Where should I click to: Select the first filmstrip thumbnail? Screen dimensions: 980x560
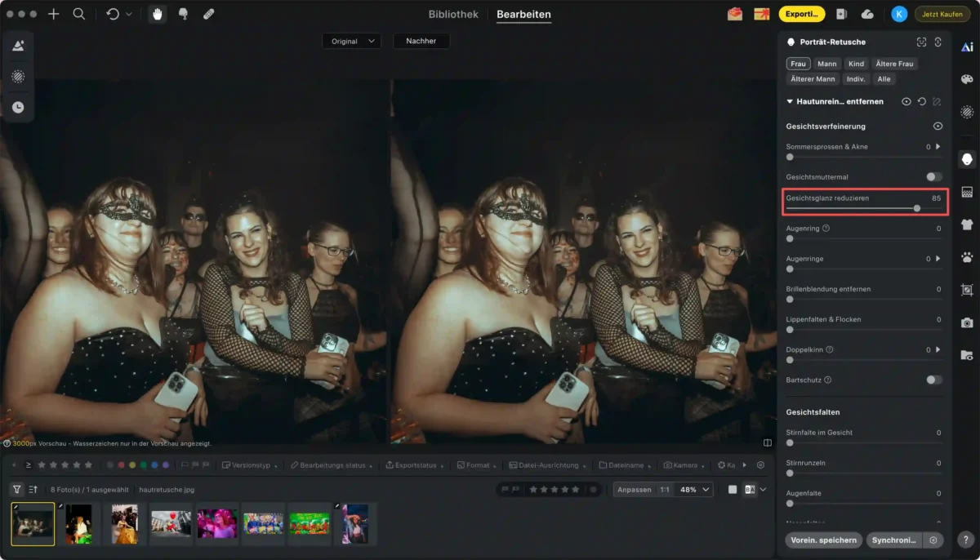tap(33, 523)
